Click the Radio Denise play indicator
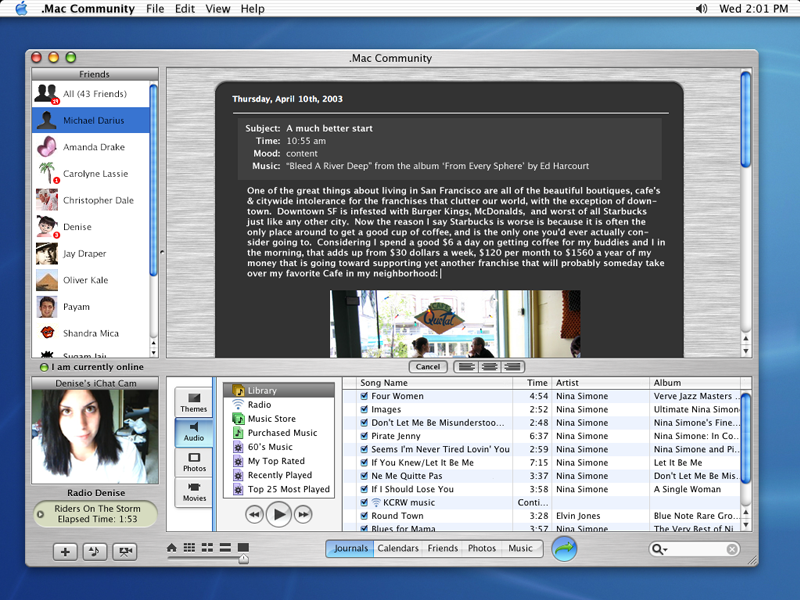800x600 pixels. [x=40, y=514]
